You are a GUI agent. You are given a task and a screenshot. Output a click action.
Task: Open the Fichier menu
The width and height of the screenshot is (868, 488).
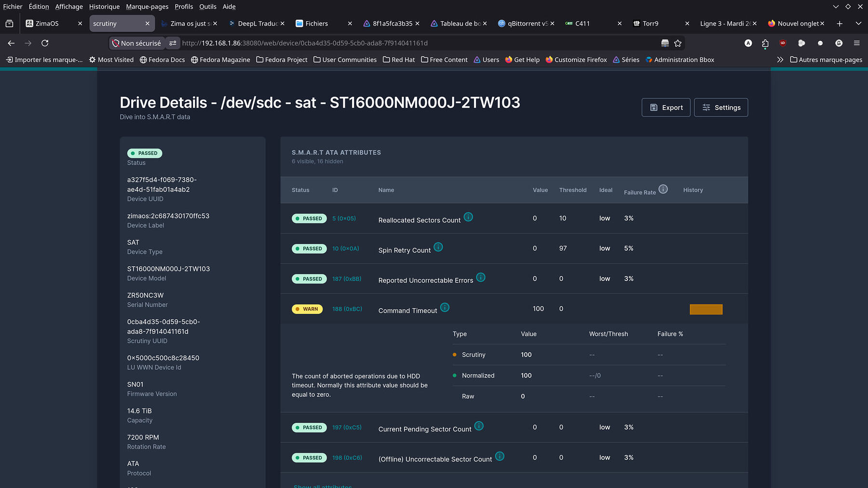point(13,7)
